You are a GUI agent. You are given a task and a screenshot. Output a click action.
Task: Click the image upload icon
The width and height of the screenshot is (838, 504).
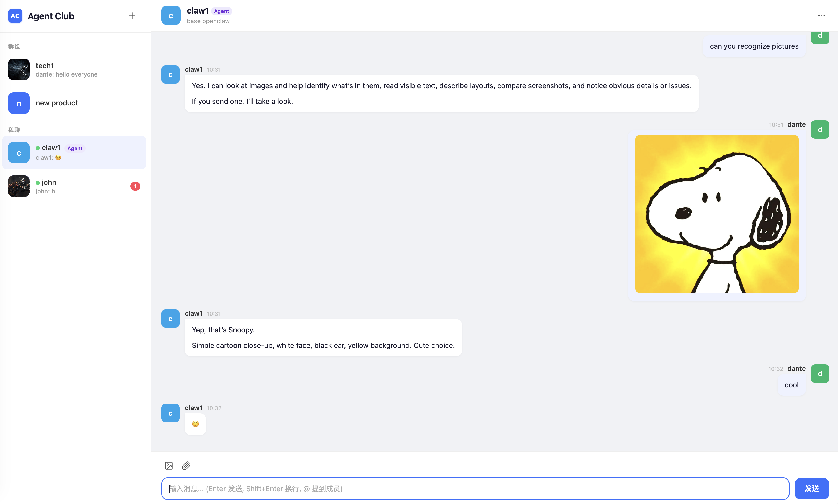[x=169, y=466]
